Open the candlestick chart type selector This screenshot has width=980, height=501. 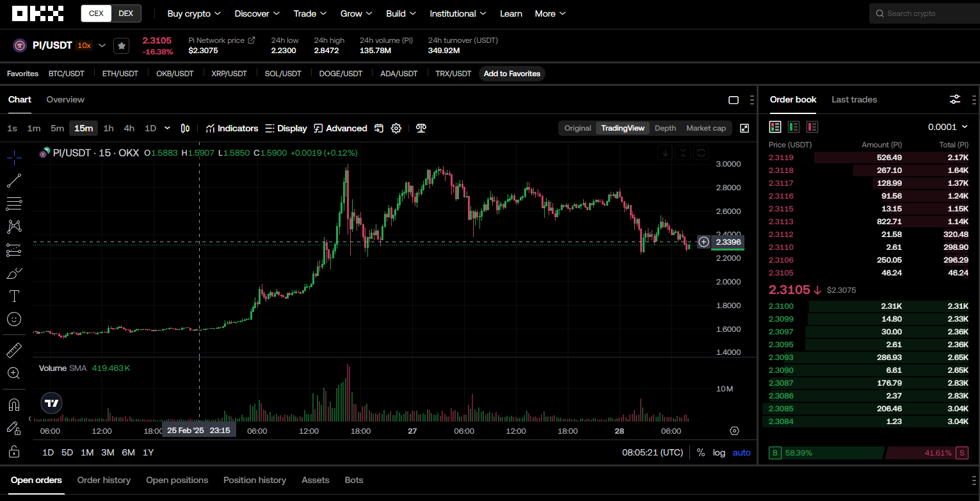click(185, 128)
